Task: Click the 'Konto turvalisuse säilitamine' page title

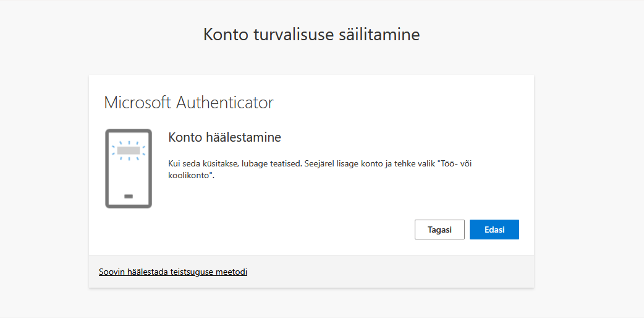Action: [x=311, y=34]
